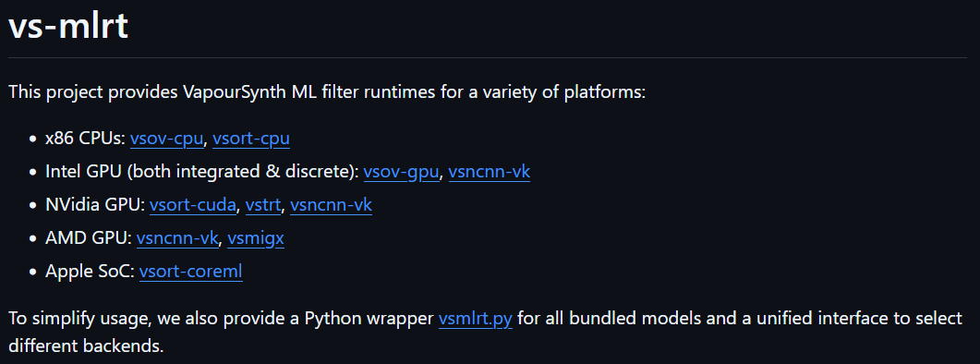980x364 pixels.
Task: Open the vsmlrt.py Python wrapper link
Action: pos(475,319)
